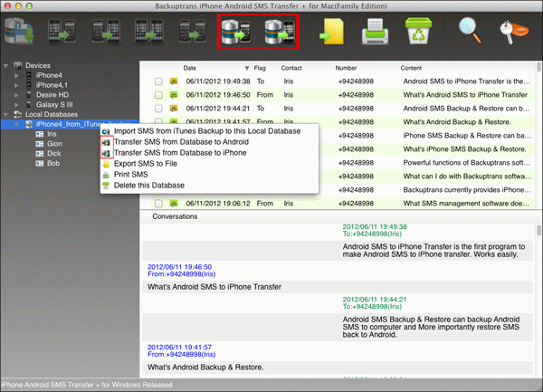Click the Conversations pane heading

tap(175, 216)
